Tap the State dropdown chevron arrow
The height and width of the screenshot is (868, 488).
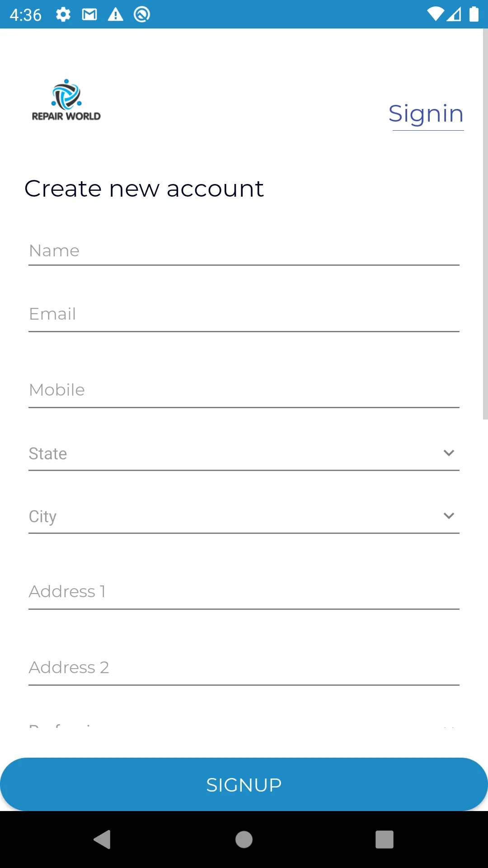[x=449, y=453]
